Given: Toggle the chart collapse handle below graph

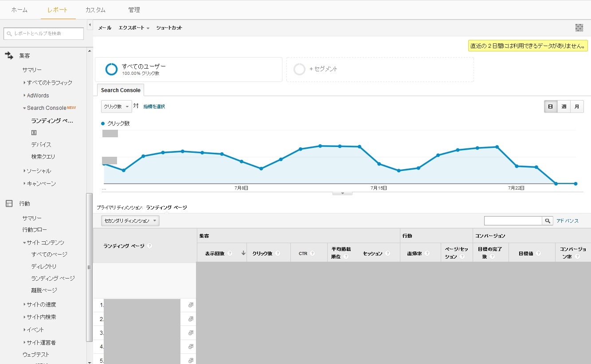Looking at the screenshot, I should 342,194.
